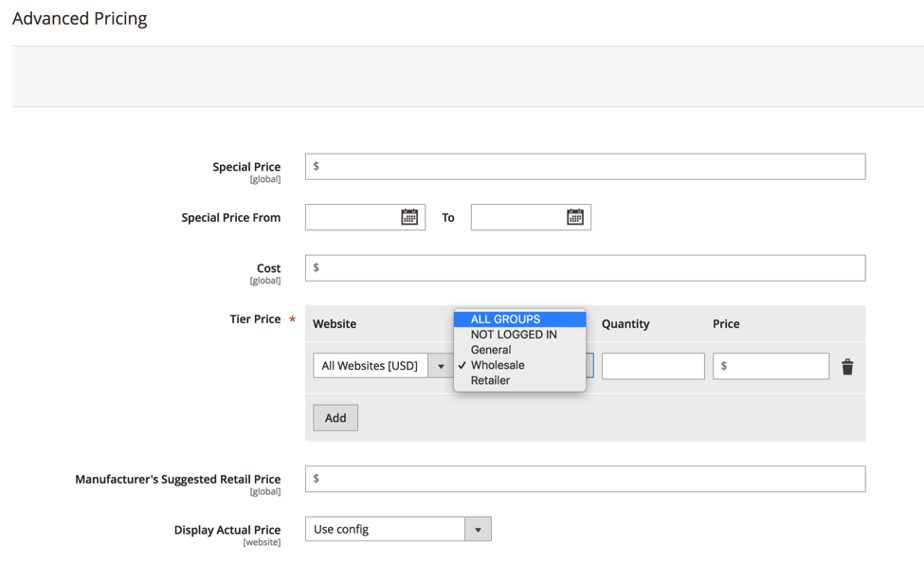Click the tier Price input field
Screen dimensions: 924x565
[772, 366]
